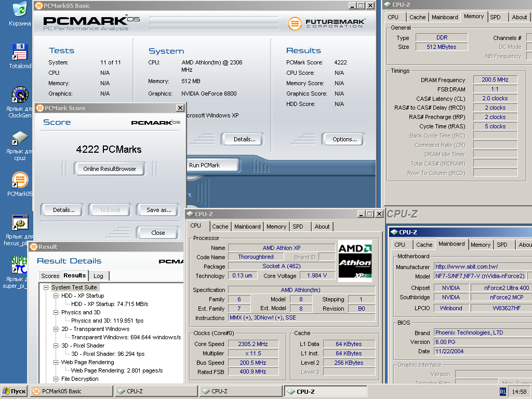Switch to the Log tab in Result Details

click(99, 276)
